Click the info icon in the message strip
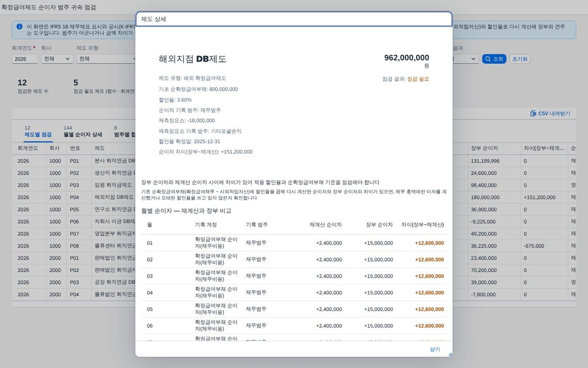Viewport: 588px width, 368px height. [19, 26]
